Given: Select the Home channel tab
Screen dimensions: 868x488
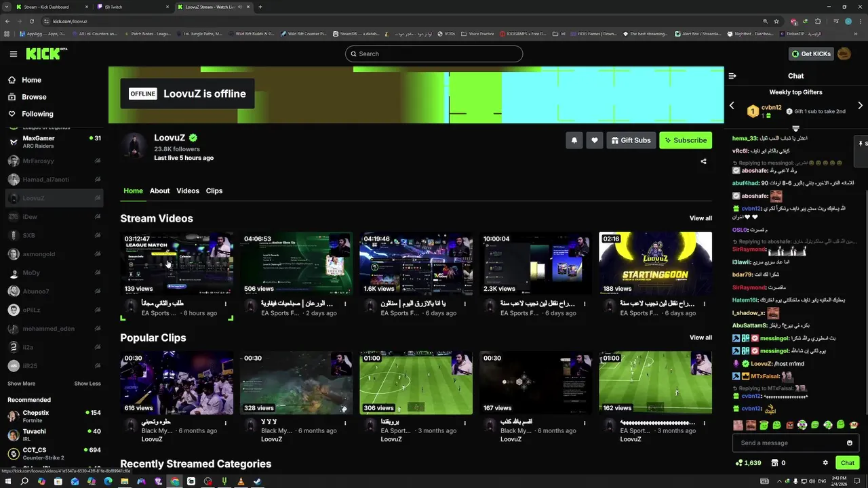Looking at the screenshot, I should pyautogui.click(x=133, y=191).
